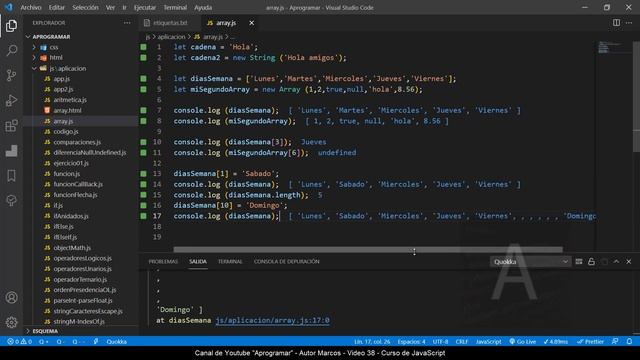Click CRLF end of line selector

pyautogui.click(x=462, y=342)
